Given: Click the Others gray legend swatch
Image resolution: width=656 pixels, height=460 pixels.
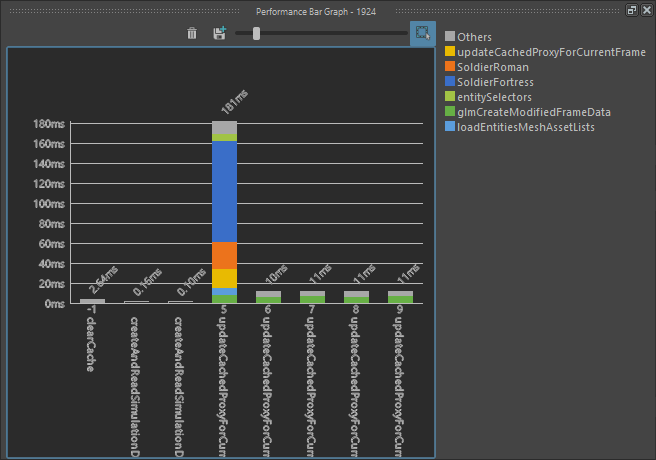Looking at the screenshot, I should pyautogui.click(x=450, y=36).
